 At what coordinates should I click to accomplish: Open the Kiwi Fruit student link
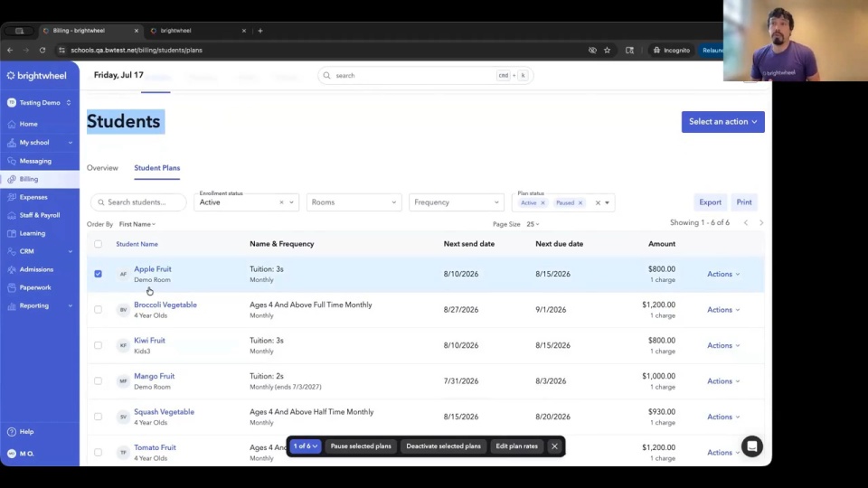pos(149,341)
